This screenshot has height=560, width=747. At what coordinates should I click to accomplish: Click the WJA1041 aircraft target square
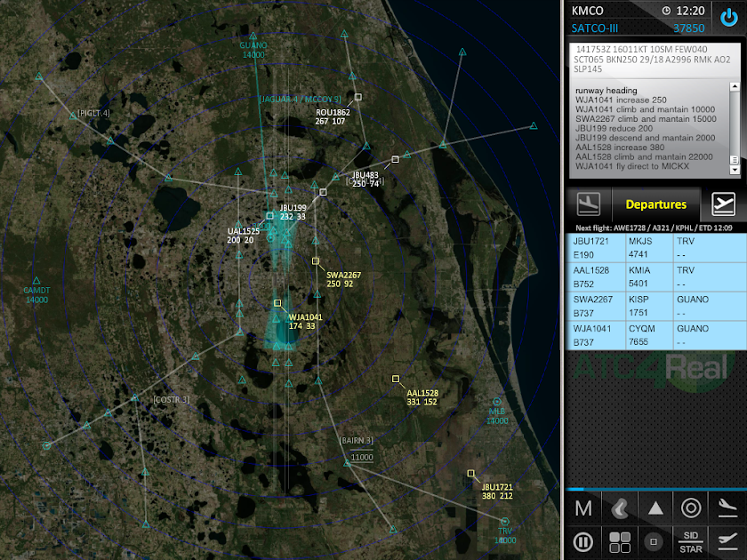pos(277,303)
